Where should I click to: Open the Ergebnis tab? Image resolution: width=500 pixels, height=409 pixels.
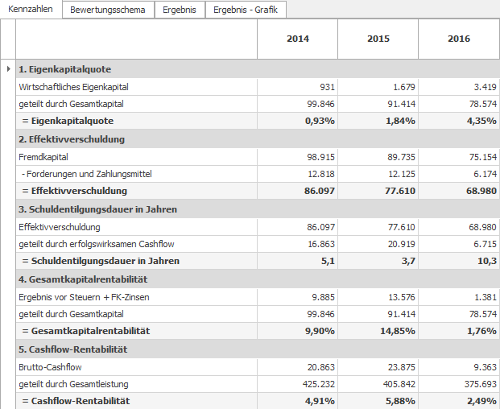point(180,10)
